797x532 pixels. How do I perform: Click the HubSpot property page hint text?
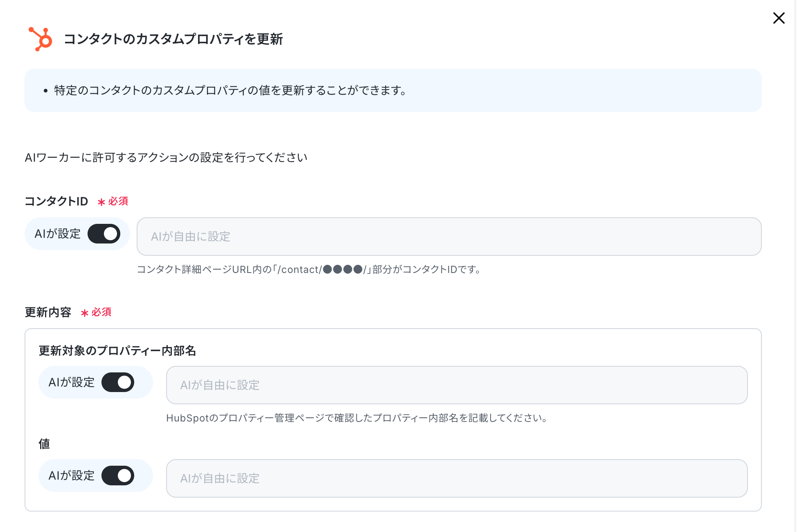(x=357, y=418)
